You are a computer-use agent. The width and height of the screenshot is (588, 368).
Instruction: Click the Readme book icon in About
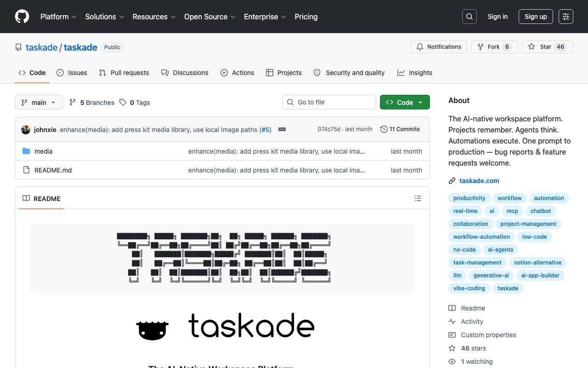tap(452, 308)
